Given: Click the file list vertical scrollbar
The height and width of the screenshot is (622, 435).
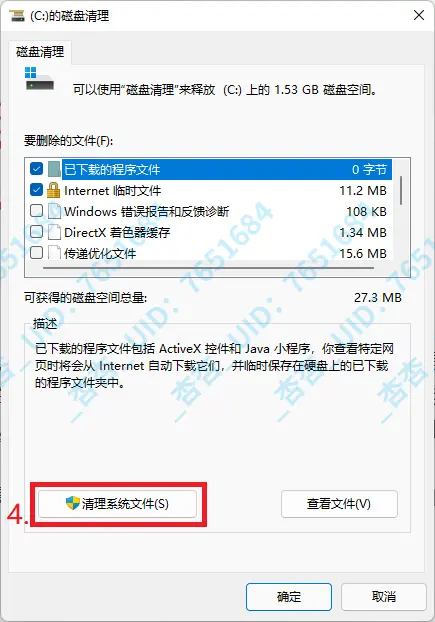Looking at the screenshot, I should tap(401, 190).
